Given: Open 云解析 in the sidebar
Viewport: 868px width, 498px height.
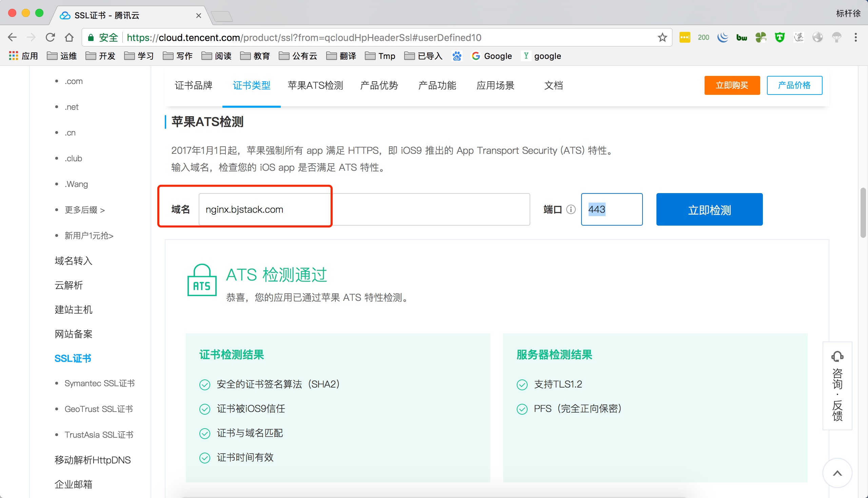Looking at the screenshot, I should point(68,285).
